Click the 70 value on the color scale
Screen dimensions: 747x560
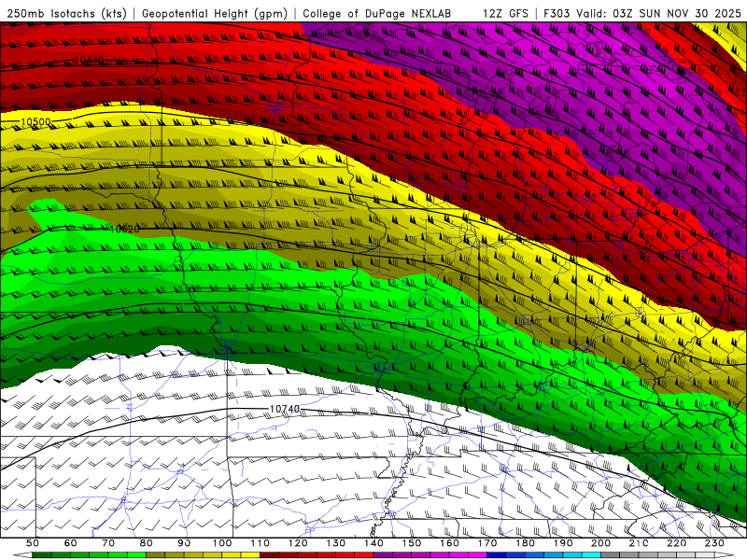[108, 543]
